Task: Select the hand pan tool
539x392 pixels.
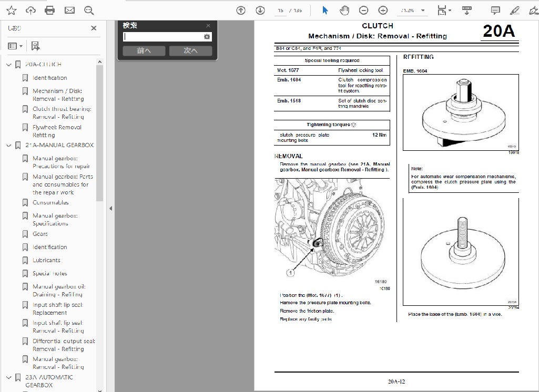Action: pyautogui.click(x=344, y=11)
